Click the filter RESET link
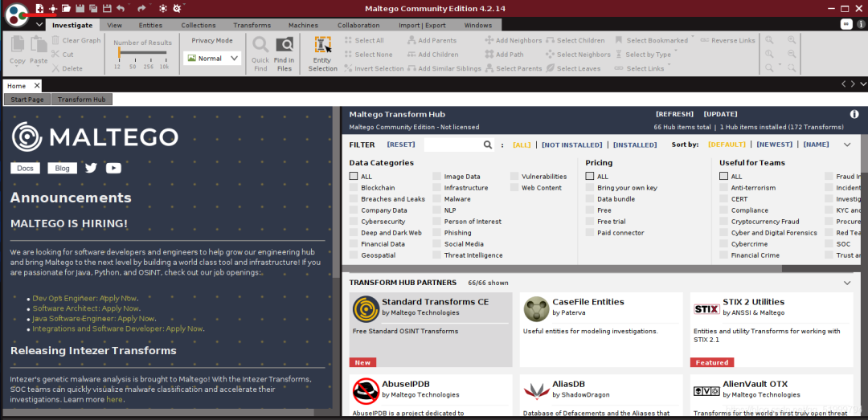The width and height of the screenshot is (868, 420). tap(401, 145)
